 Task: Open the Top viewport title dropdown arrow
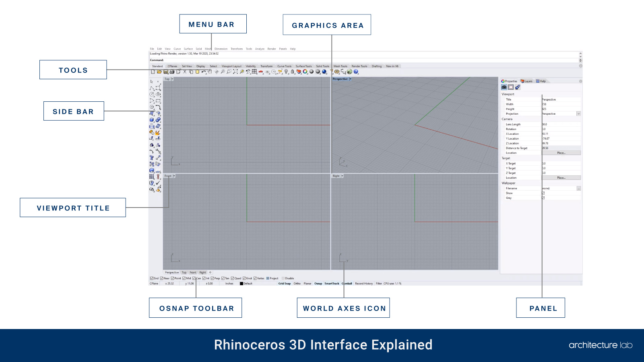(172, 79)
